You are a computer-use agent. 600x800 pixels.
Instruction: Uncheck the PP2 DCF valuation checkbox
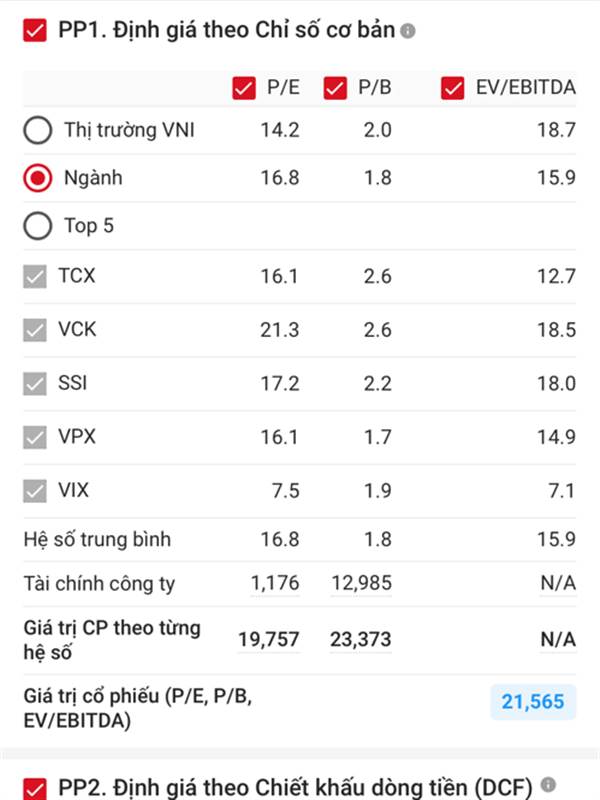coord(35,788)
